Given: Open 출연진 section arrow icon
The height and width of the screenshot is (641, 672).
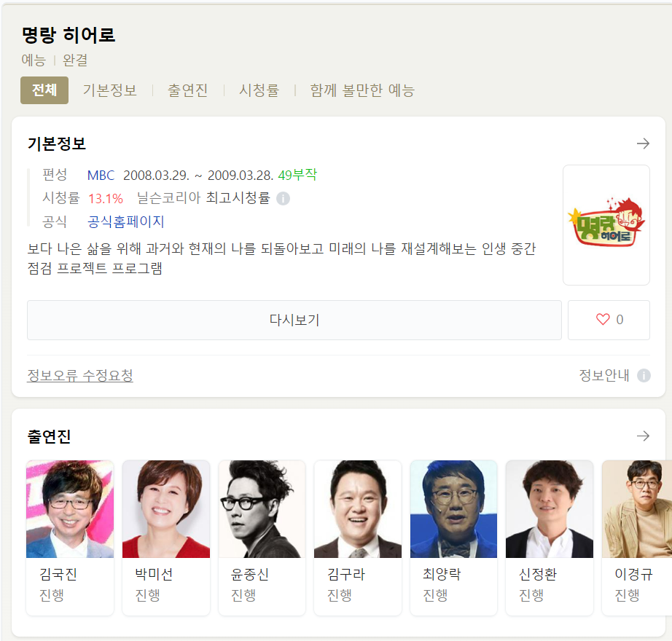Looking at the screenshot, I should (643, 436).
